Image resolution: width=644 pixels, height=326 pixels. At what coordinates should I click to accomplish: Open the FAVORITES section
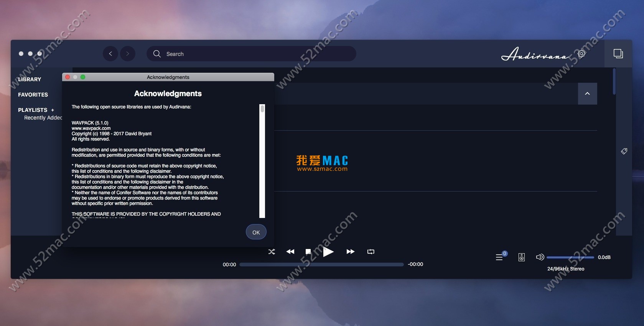[33, 95]
